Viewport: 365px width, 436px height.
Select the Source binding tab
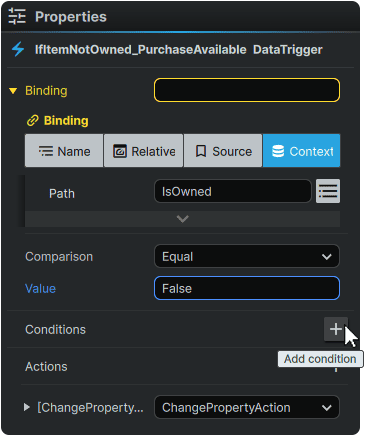click(x=223, y=151)
